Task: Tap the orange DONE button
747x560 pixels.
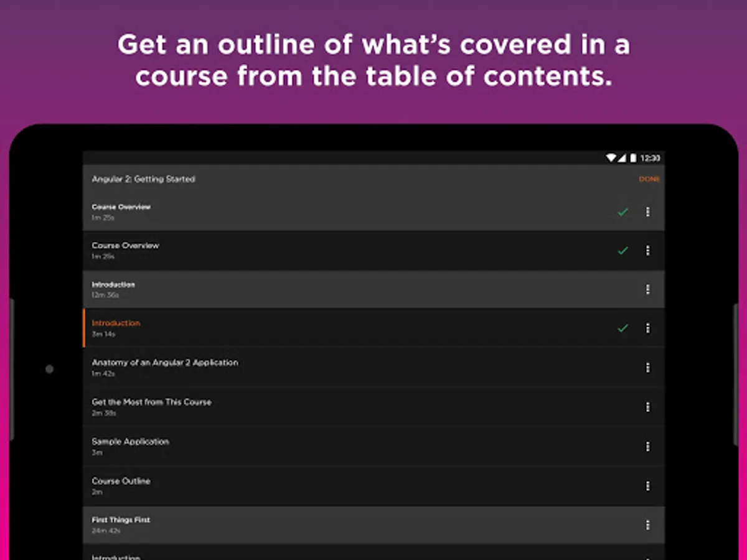Action: point(649,179)
